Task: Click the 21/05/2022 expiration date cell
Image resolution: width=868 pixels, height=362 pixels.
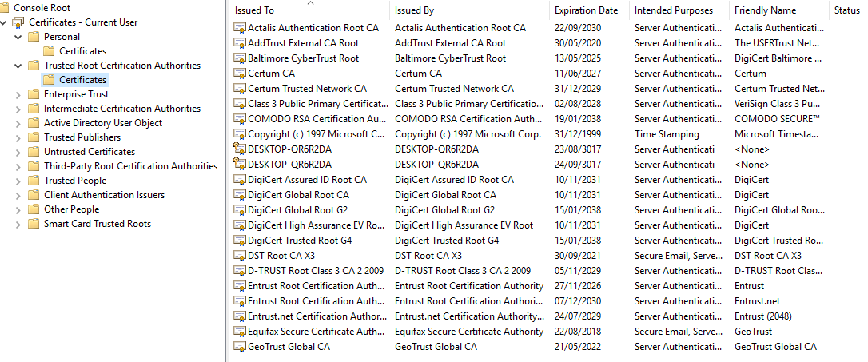Action: click(x=577, y=347)
